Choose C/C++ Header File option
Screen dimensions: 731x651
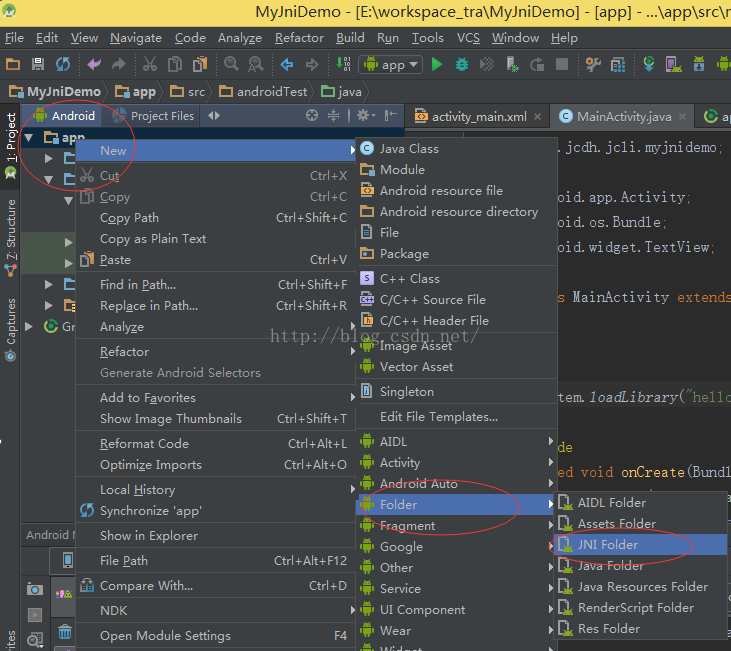[x=456, y=320]
